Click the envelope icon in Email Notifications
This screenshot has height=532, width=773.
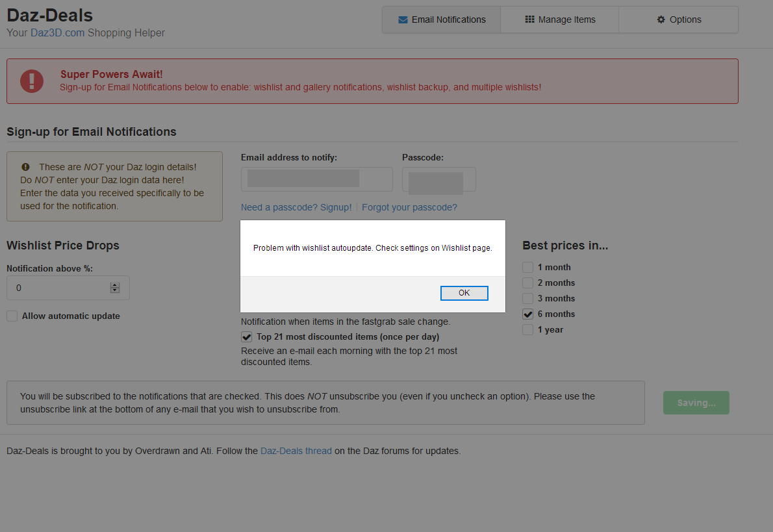[403, 19]
